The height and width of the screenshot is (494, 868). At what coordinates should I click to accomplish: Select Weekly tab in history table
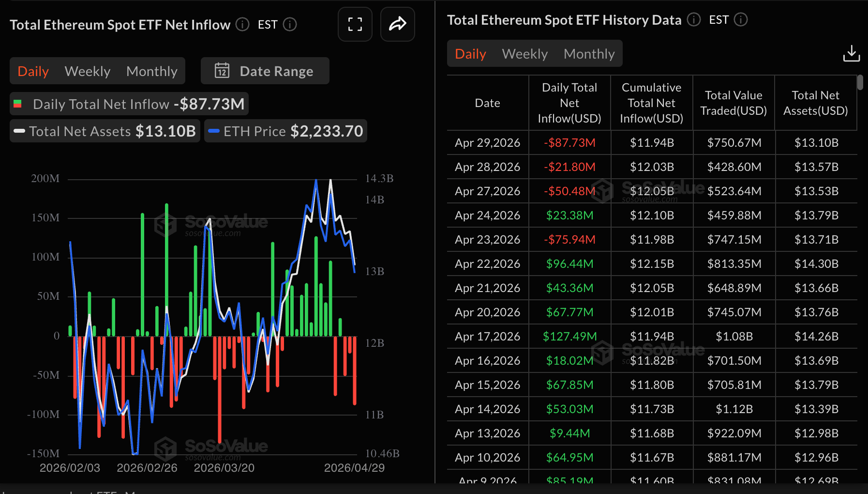point(524,54)
